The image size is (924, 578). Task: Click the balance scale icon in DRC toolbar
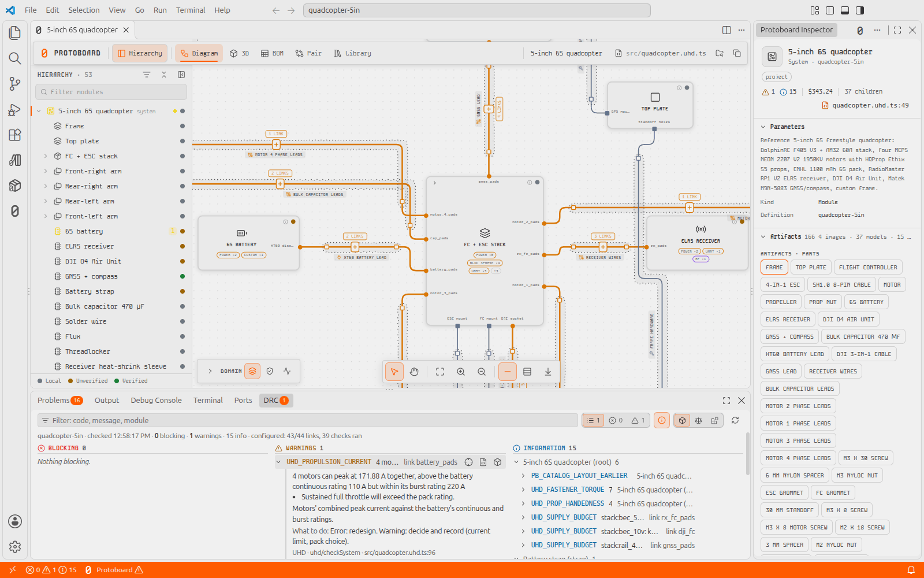click(699, 420)
